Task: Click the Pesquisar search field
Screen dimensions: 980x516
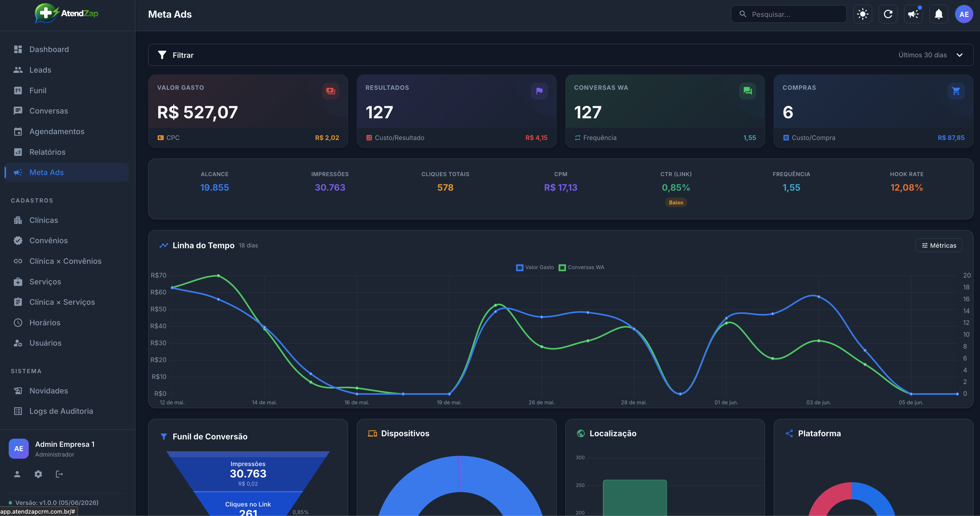Action: (789, 15)
